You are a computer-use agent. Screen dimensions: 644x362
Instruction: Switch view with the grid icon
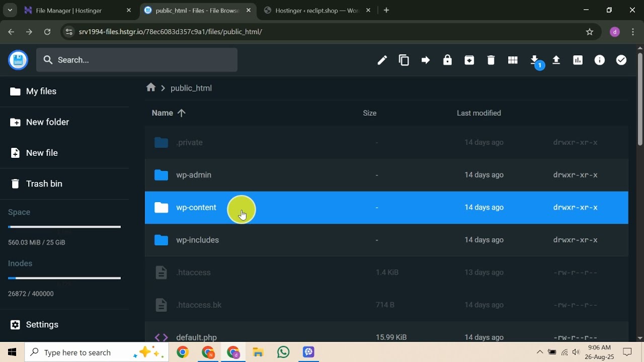tap(513, 60)
